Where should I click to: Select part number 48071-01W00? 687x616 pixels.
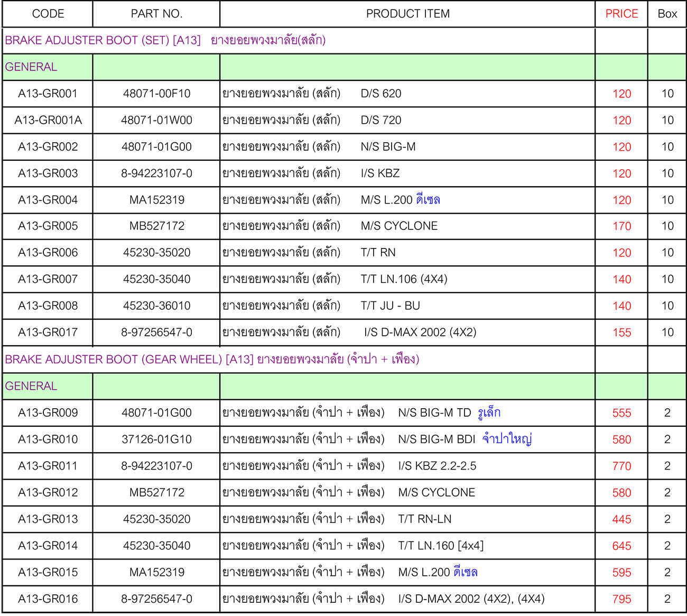tap(157, 120)
